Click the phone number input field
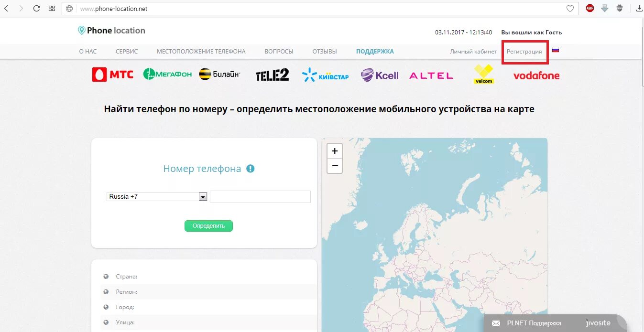644x332 pixels. click(x=260, y=197)
